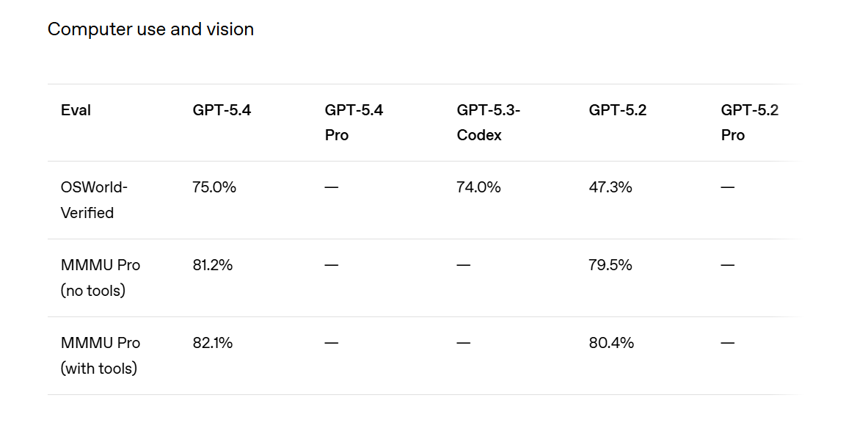This screenshot has height=431, width=868.
Task: Click the GPT-5.2 column header
Action: (x=617, y=110)
